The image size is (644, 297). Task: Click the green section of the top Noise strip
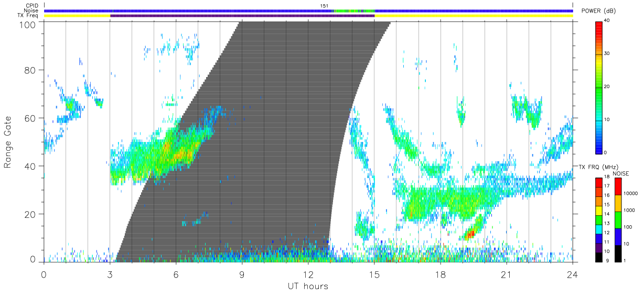pos(354,10)
